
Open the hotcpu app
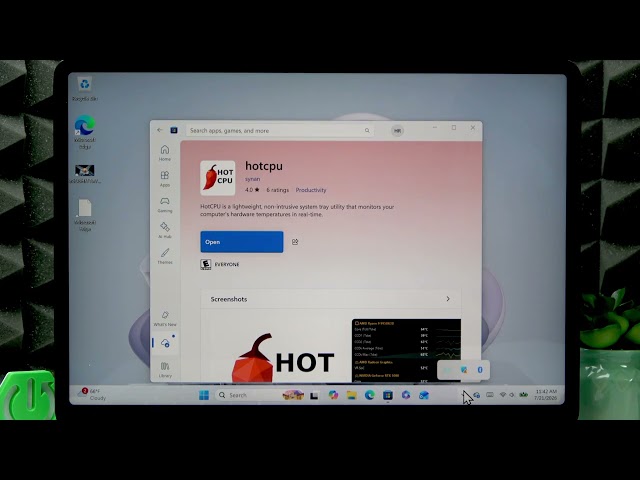click(x=242, y=242)
